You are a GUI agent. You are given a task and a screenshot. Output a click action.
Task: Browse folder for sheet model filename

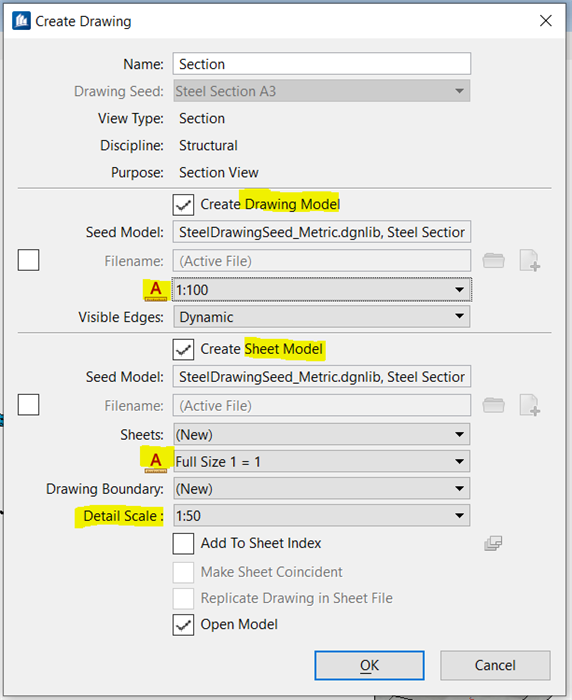493,405
